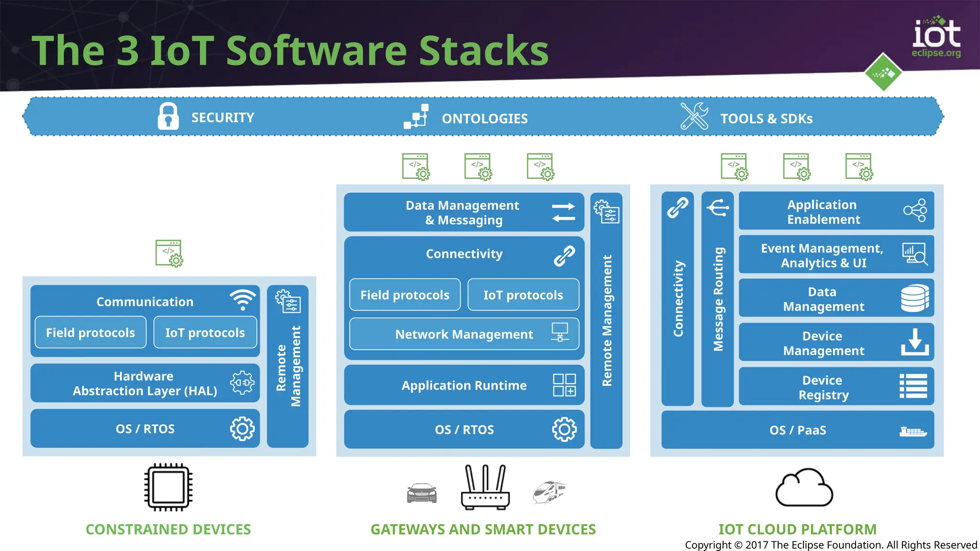The image size is (980, 551).
Task: Click gateway Field protocols box
Action: tap(405, 295)
